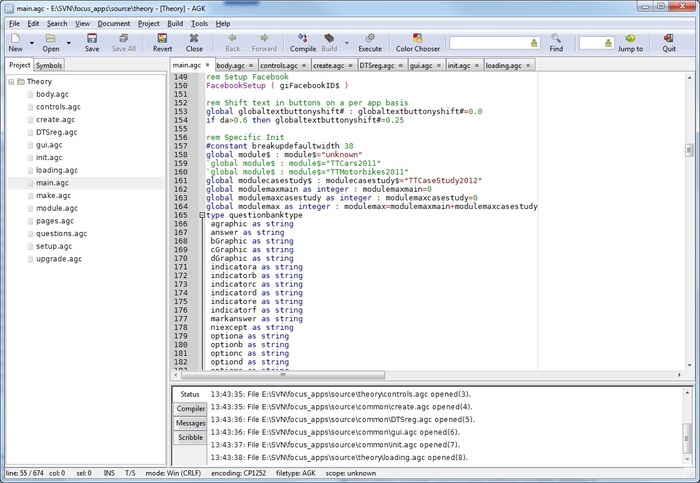The image size is (700, 483).
Task: Click the editor vertical scrollbar thumb
Action: pos(689,150)
